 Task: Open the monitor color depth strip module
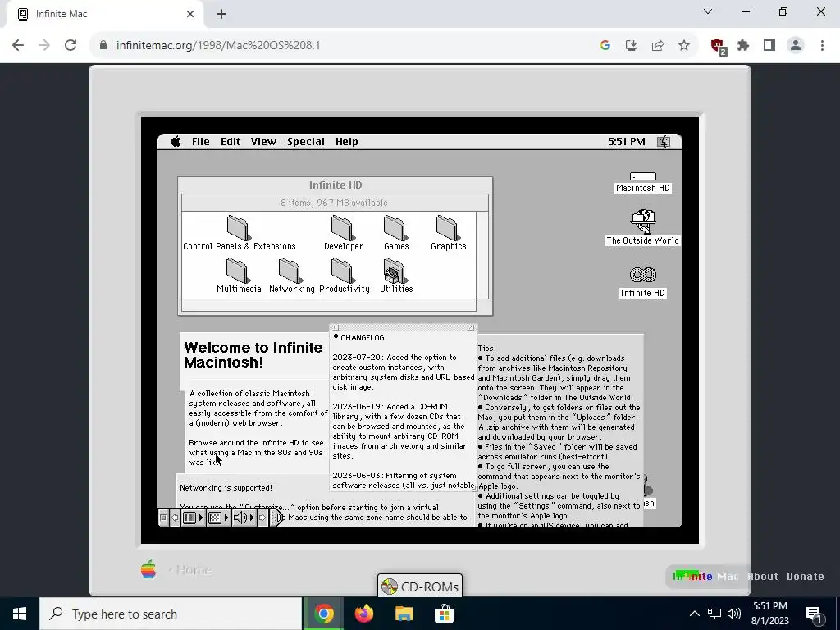pyautogui.click(x=194, y=518)
